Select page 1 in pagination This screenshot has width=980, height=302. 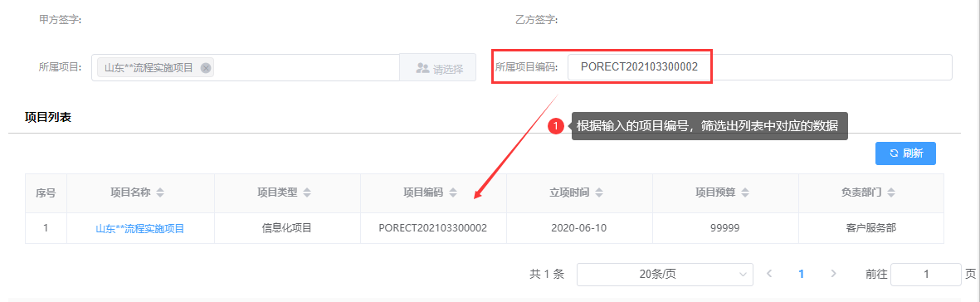pyautogui.click(x=802, y=274)
